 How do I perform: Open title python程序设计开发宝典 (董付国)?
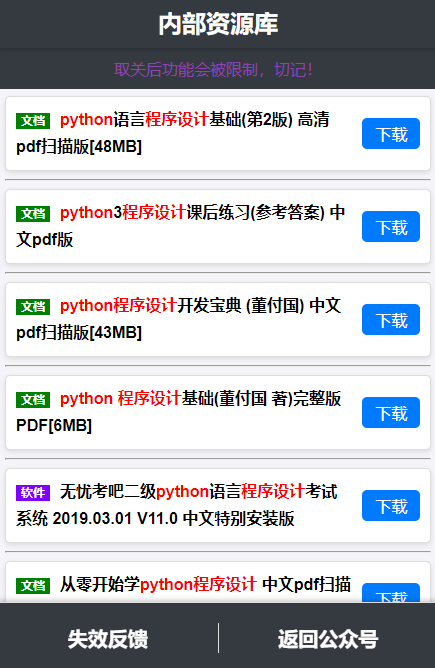click(182, 305)
